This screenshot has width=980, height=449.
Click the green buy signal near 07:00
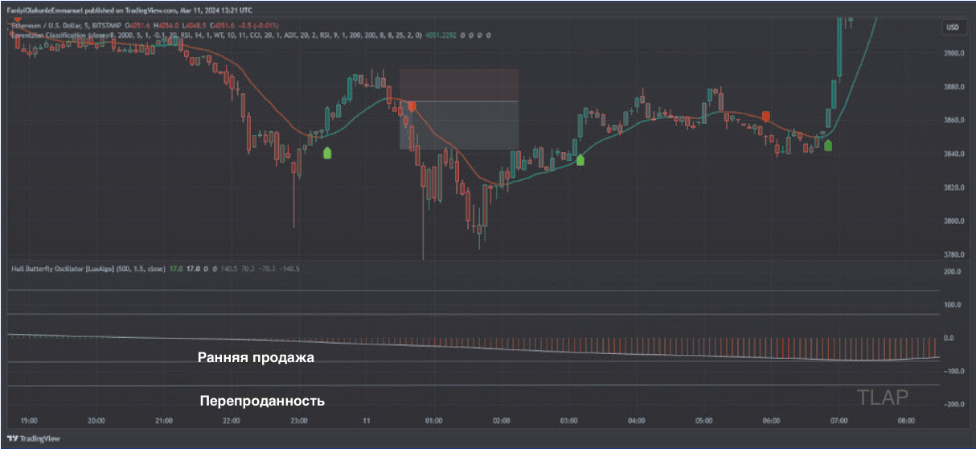pos(827,145)
